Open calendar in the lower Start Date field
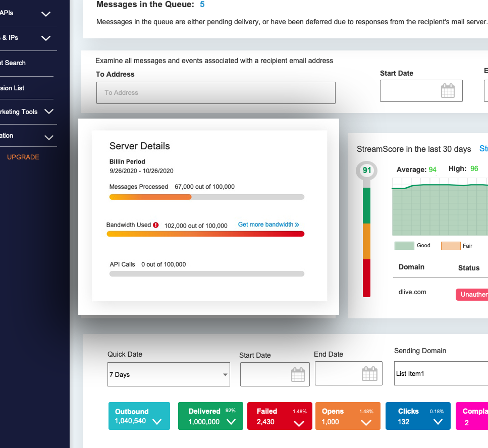Image resolution: width=488 pixels, height=448 pixels. pyautogui.click(x=298, y=374)
